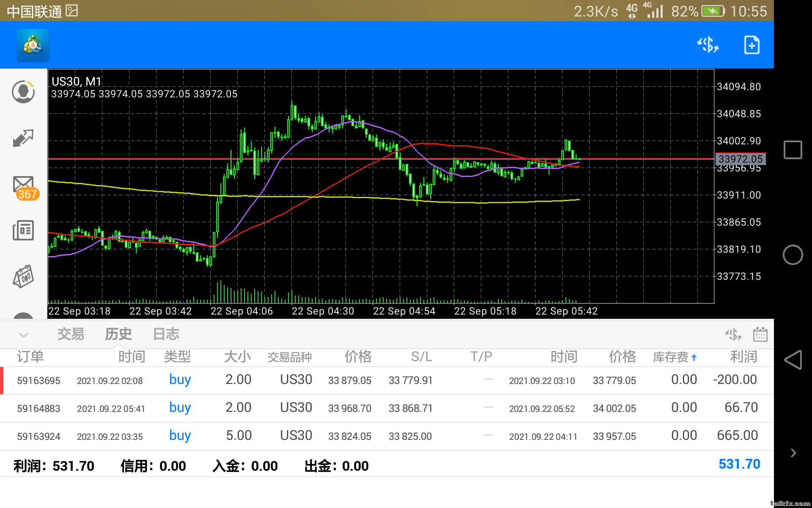Image resolution: width=812 pixels, height=508 pixels.
Task: Open the date range calendar icon in history panel
Action: coord(760,334)
